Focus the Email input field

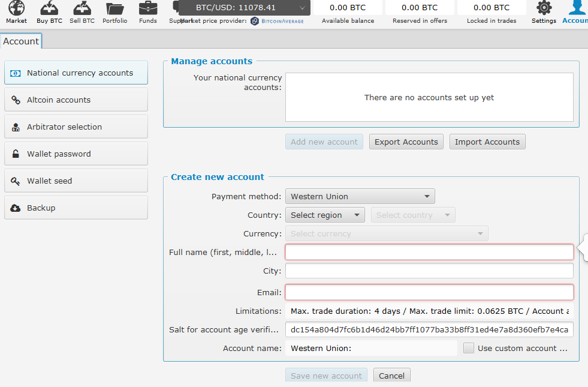[x=429, y=292]
